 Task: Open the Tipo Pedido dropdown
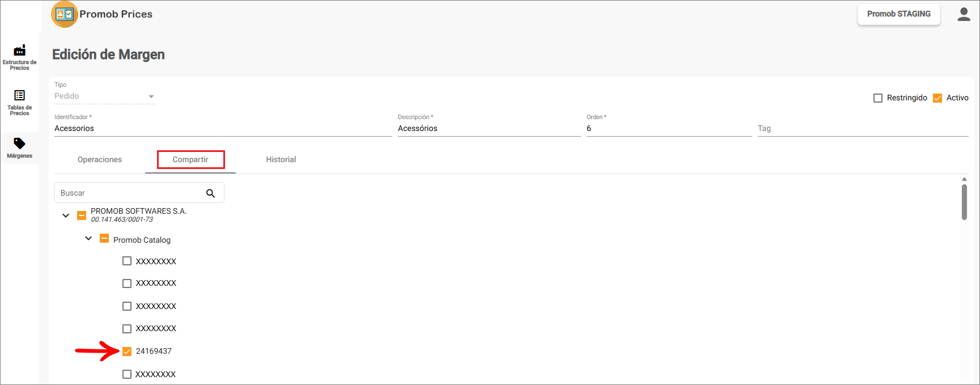point(104,96)
